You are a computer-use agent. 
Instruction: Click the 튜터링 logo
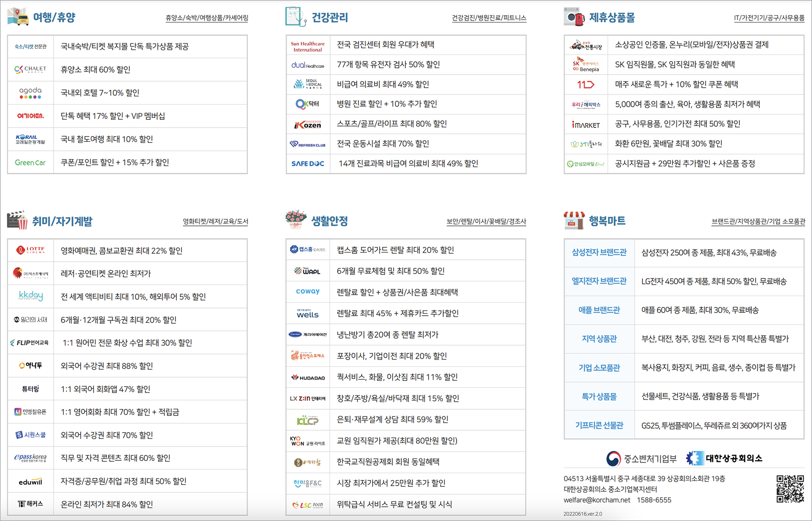30,389
